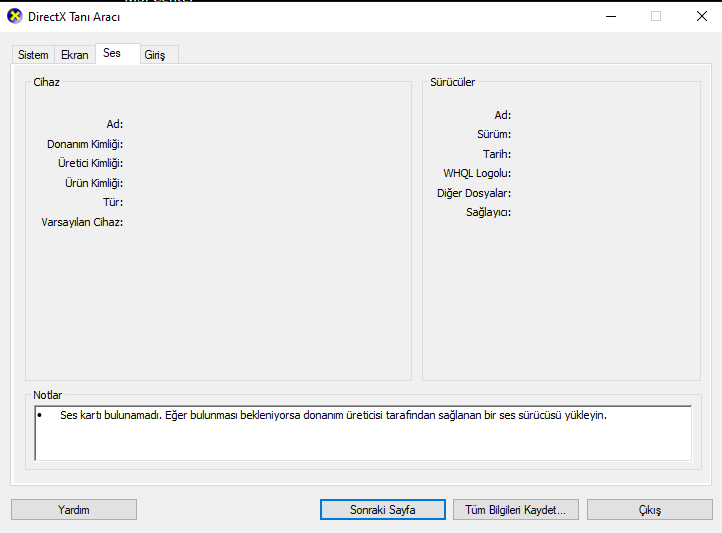The width and height of the screenshot is (722, 533).
Task: Click the Cihaz group heading
Action: [47, 82]
